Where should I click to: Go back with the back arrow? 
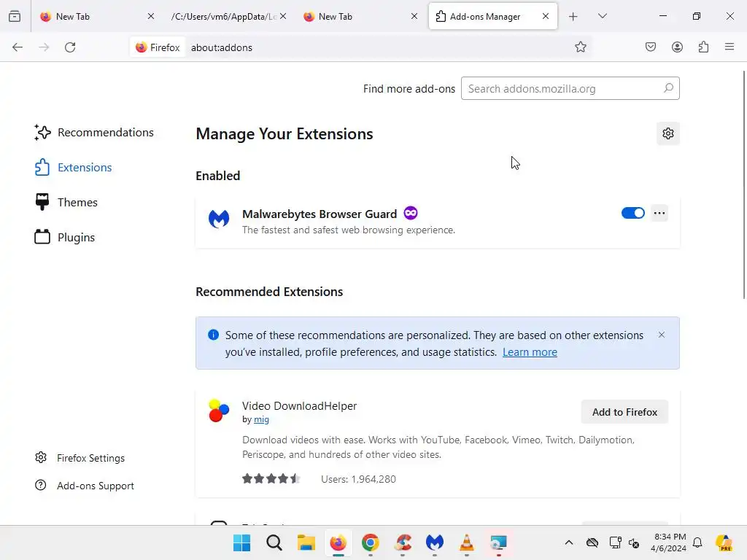pyautogui.click(x=18, y=47)
